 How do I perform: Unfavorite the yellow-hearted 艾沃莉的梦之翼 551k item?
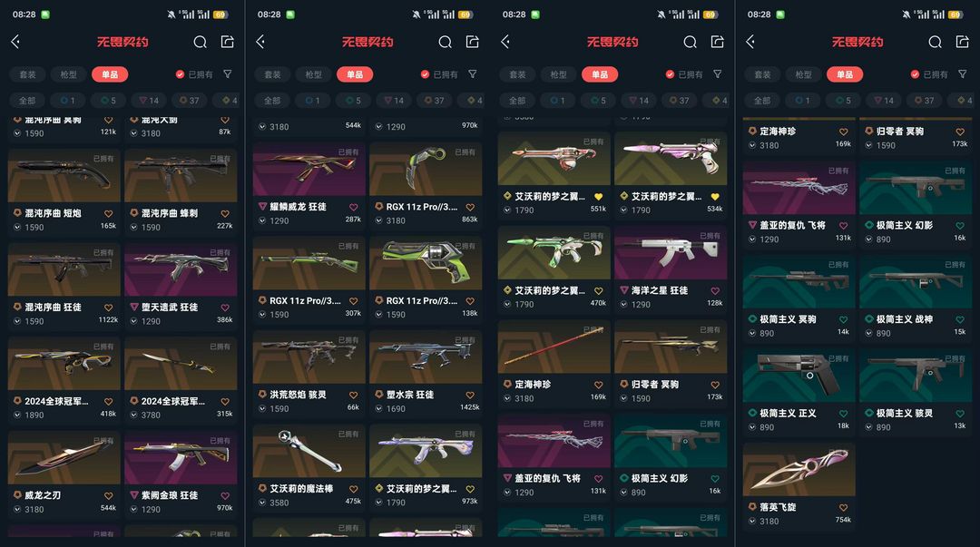click(x=598, y=196)
